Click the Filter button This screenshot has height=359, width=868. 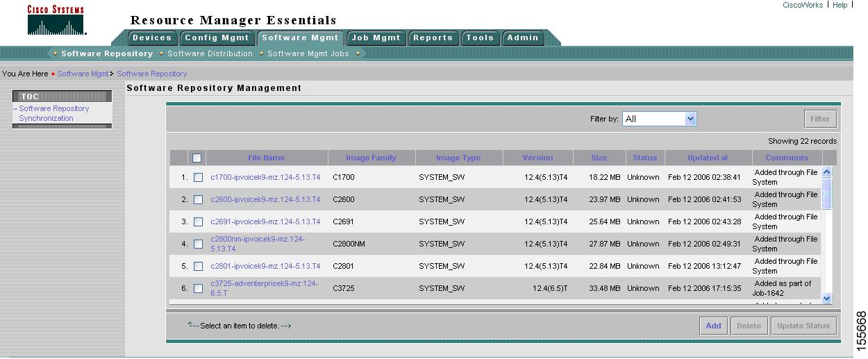point(820,119)
